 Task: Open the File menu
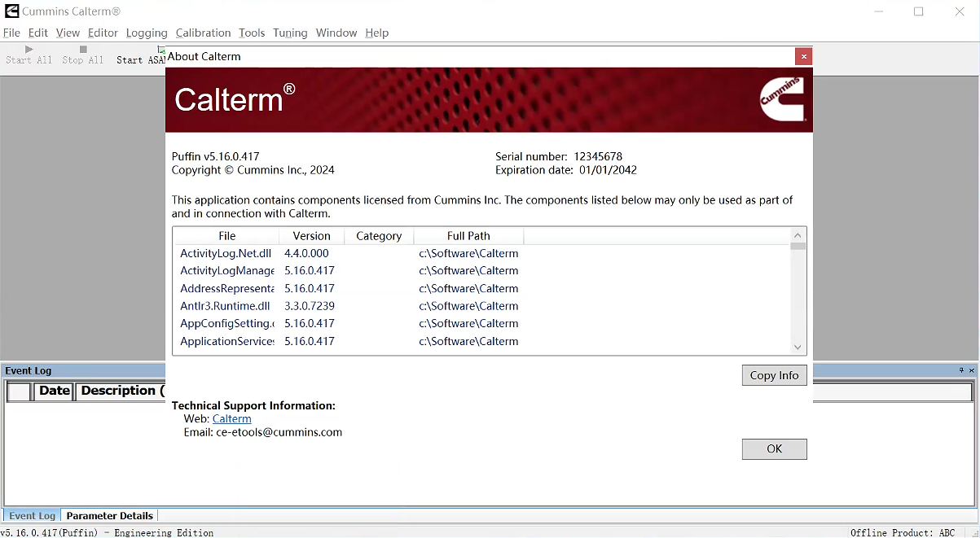pyautogui.click(x=11, y=33)
